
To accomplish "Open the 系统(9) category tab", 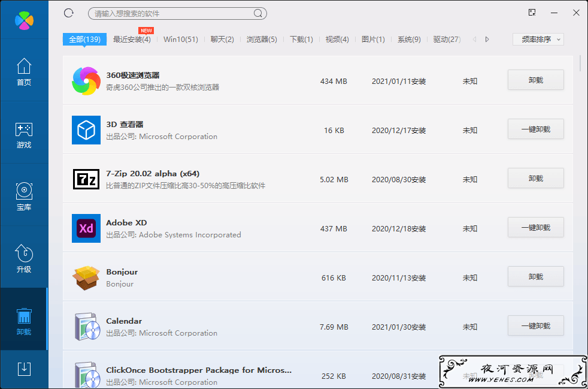I will [x=409, y=40].
